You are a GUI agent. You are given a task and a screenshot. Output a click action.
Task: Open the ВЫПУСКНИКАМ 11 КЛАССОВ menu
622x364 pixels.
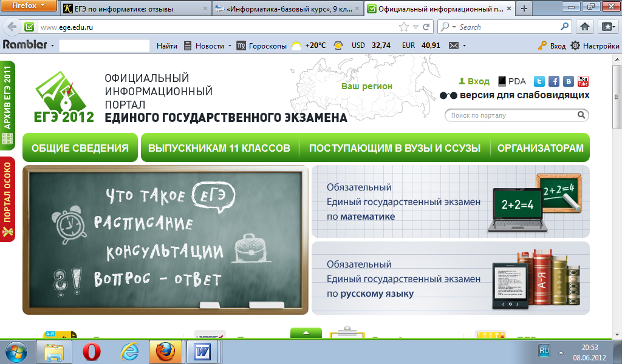coord(219,148)
